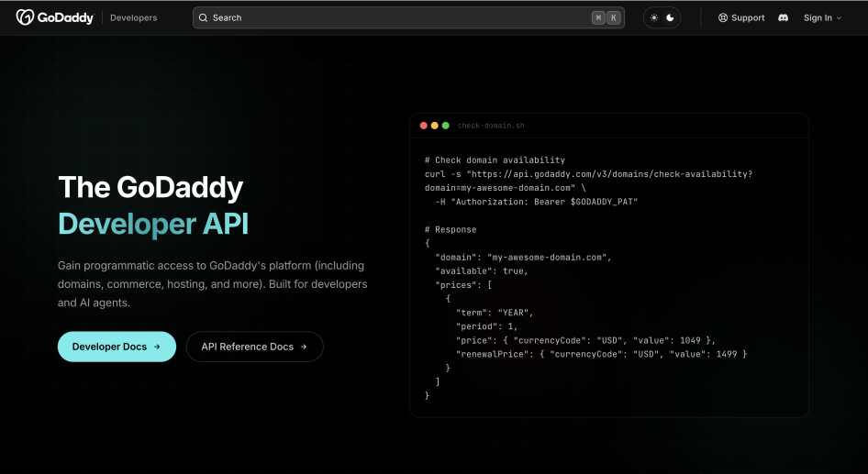Click the Authorization Bearer header line

click(537, 202)
